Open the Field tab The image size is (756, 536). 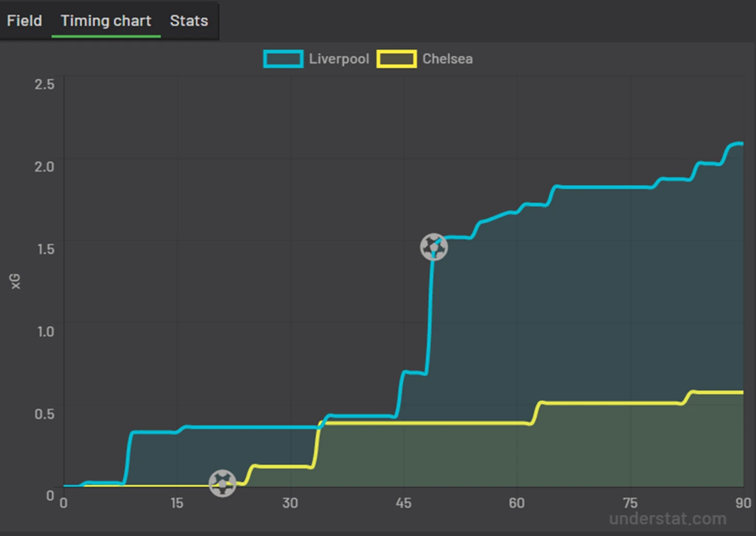[x=24, y=21]
